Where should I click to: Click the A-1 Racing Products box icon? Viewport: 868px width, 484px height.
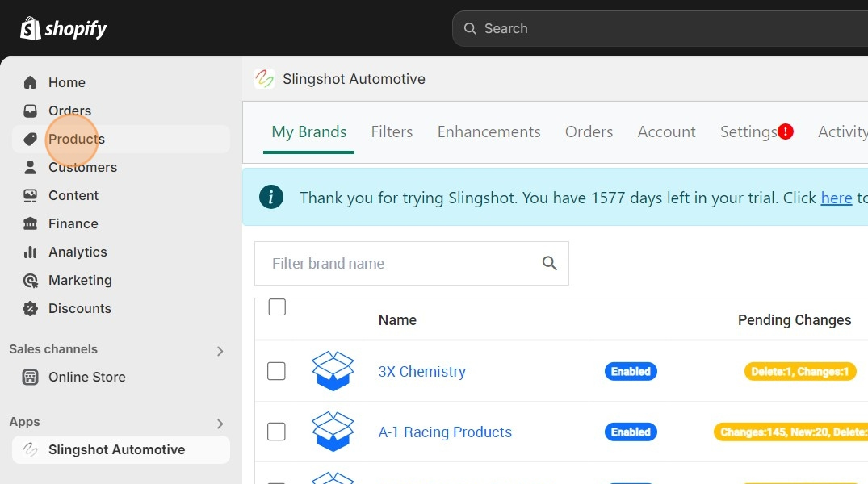coord(333,432)
